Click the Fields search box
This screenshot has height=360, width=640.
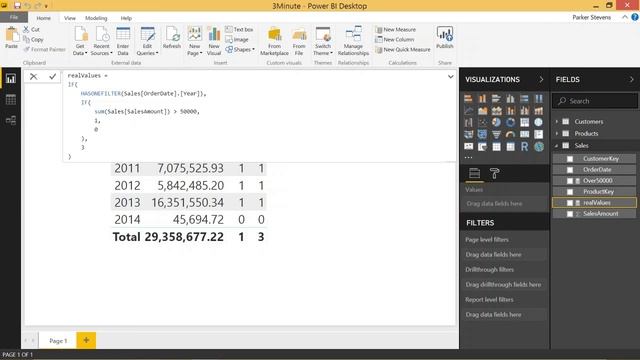(x=595, y=101)
